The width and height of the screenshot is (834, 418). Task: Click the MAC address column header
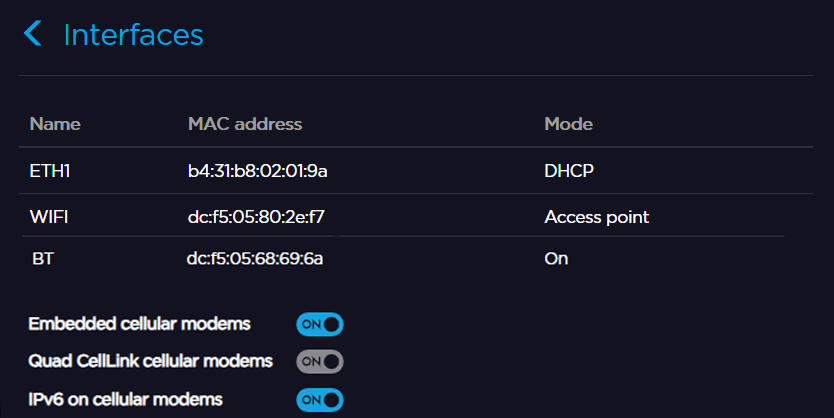click(245, 124)
